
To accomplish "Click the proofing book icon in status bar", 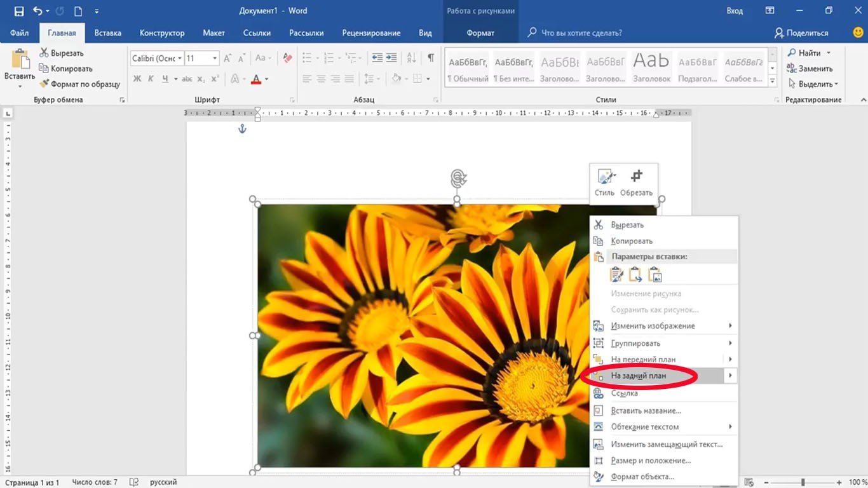I will pyautogui.click(x=133, y=482).
